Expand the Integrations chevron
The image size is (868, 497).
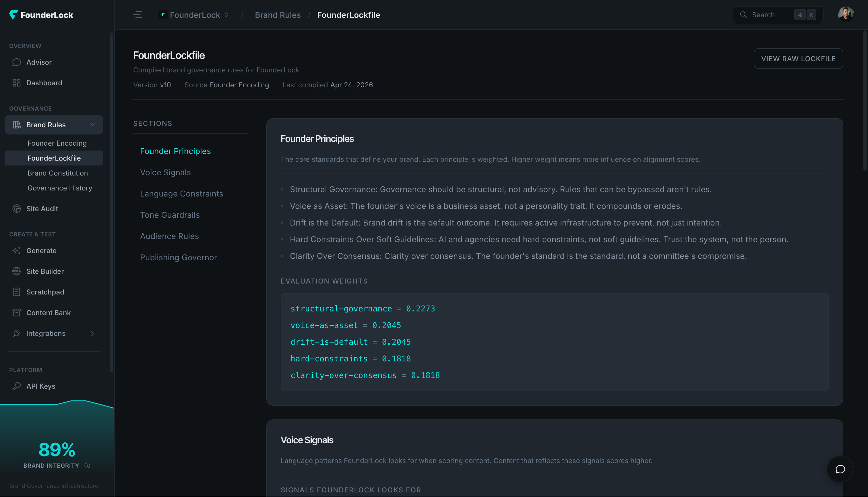coord(92,334)
